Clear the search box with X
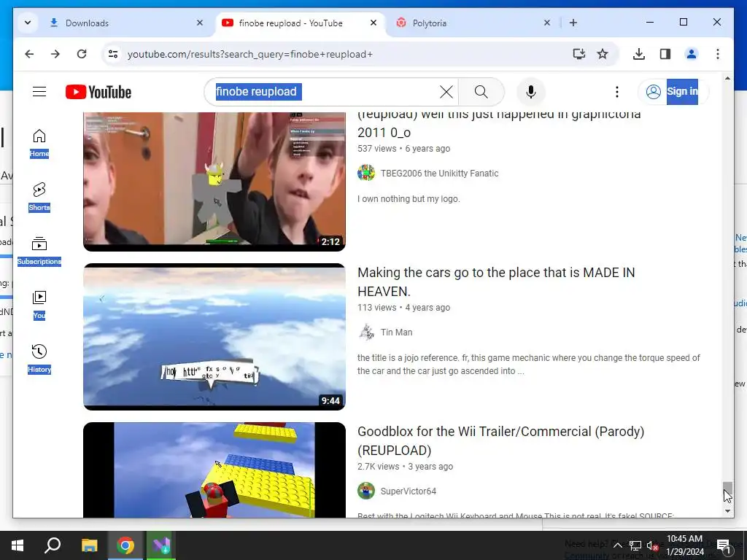The image size is (747, 560). [x=446, y=91]
